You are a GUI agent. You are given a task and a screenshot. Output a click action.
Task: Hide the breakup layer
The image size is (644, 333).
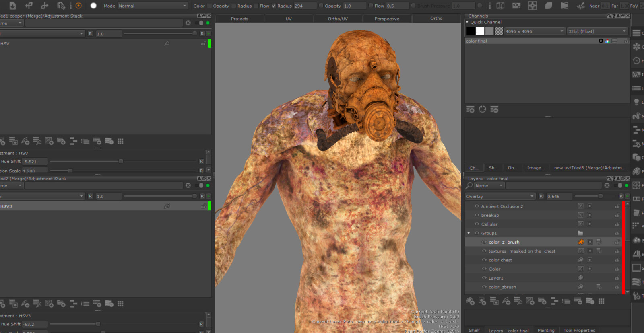[x=477, y=215]
